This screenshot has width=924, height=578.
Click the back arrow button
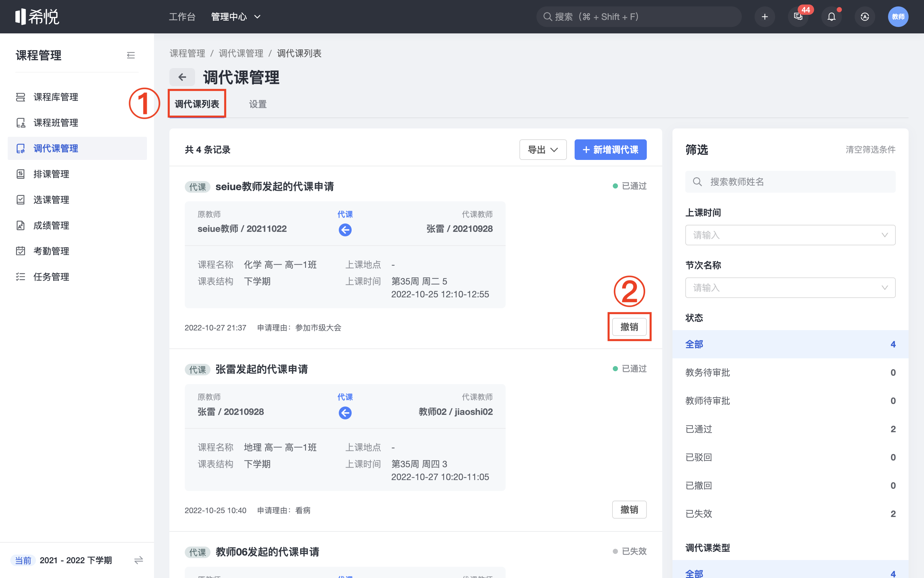coord(182,77)
